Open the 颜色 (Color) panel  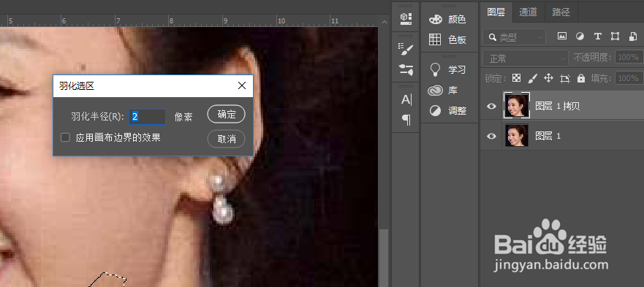click(447, 19)
